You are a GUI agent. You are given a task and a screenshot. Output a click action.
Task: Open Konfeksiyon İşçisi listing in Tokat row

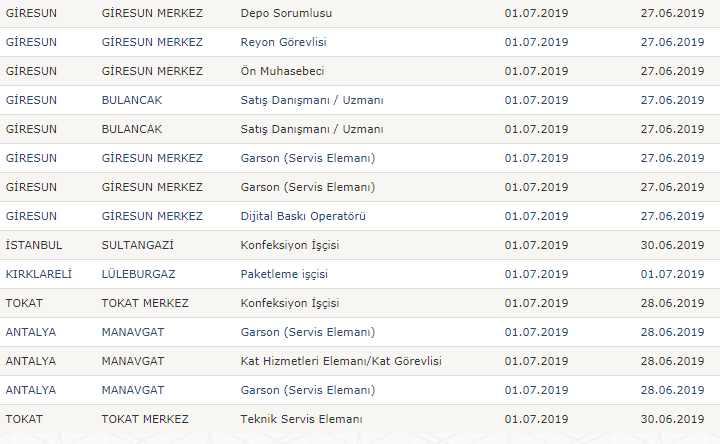pos(290,303)
